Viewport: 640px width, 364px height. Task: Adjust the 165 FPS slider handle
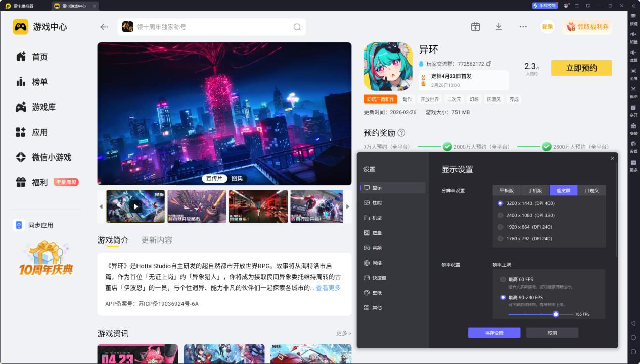(x=556, y=314)
